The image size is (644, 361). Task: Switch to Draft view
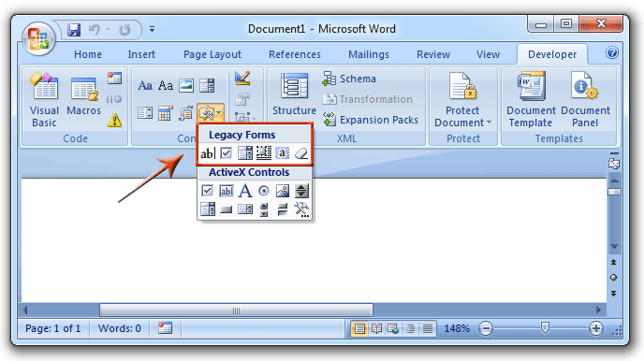click(x=427, y=328)
